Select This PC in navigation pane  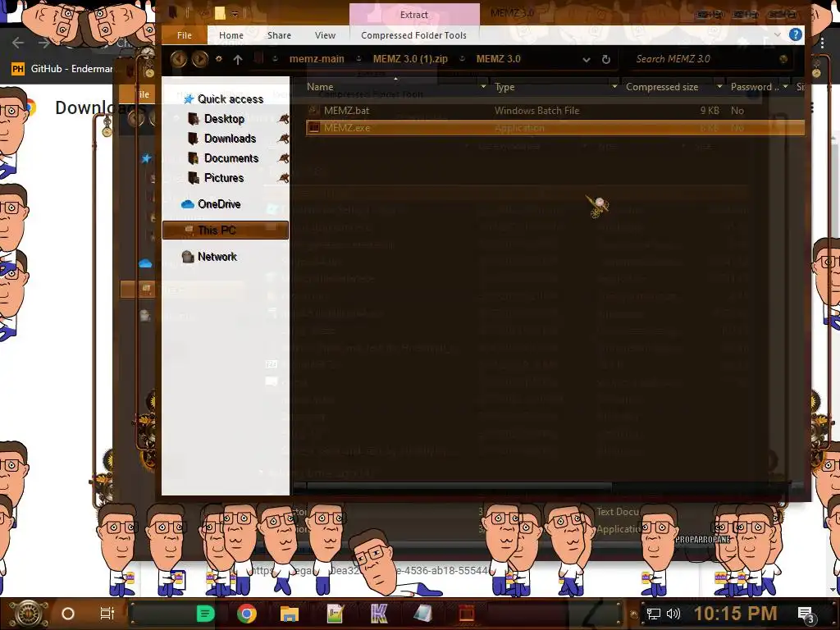(225, 231)
